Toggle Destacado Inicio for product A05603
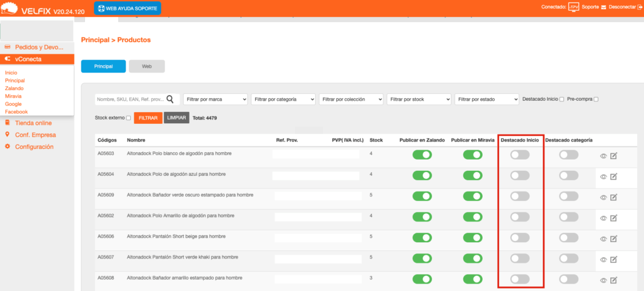The height and width of the screenshot is (291, 644). (x=520, y=155)
